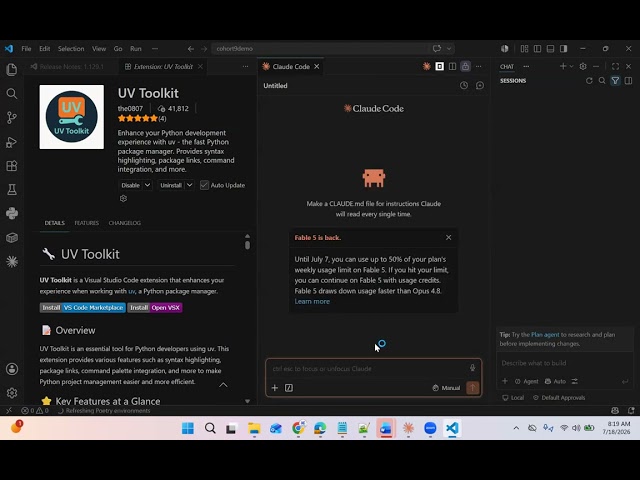
Task: Expand the Uninstall button dropdown arrow
Action: pyautogui.click(x=189, y=185)
